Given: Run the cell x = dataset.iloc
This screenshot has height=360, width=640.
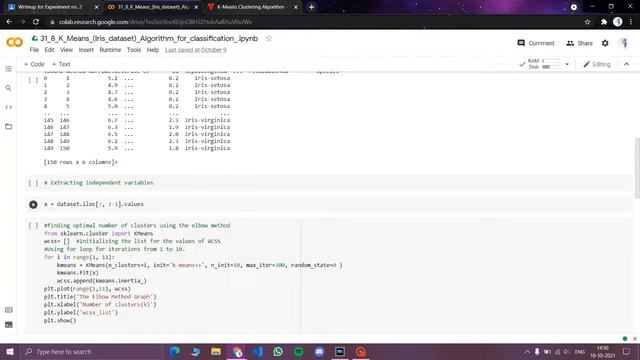Looking at the screenshot, I should pos(33,204).
